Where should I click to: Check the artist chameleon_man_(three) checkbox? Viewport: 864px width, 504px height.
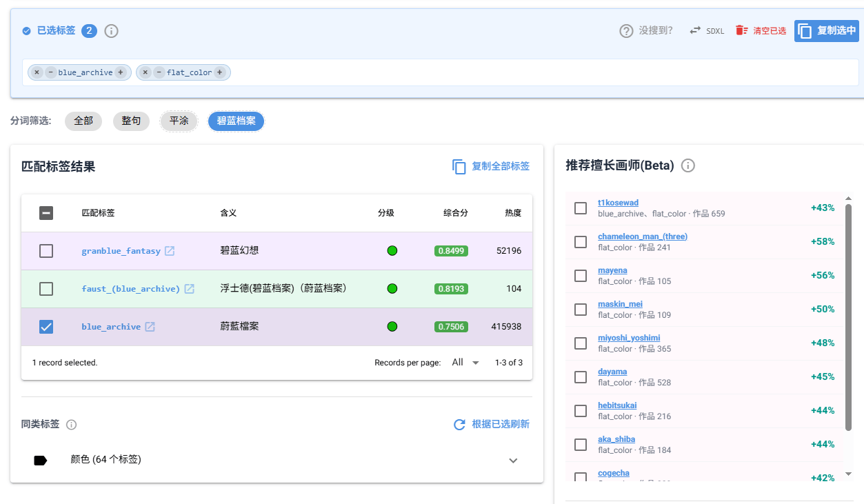[x=581, y=242]
